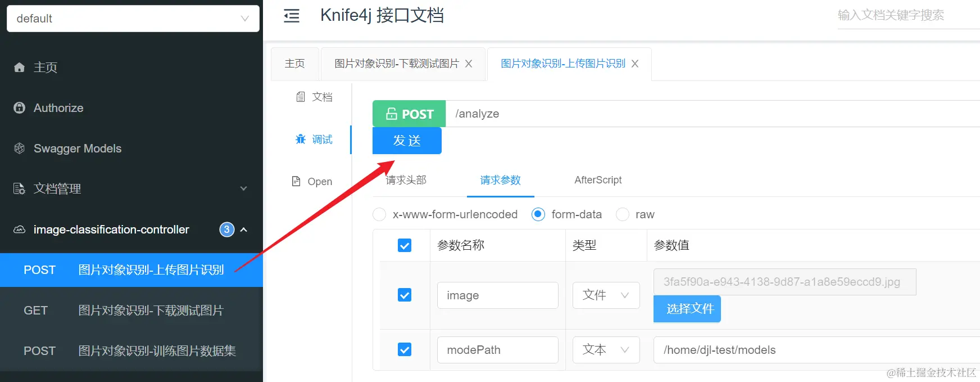This screenshot has height=382, width=980.
Task: Open the Open side tab
Action: tap(312, 181)
